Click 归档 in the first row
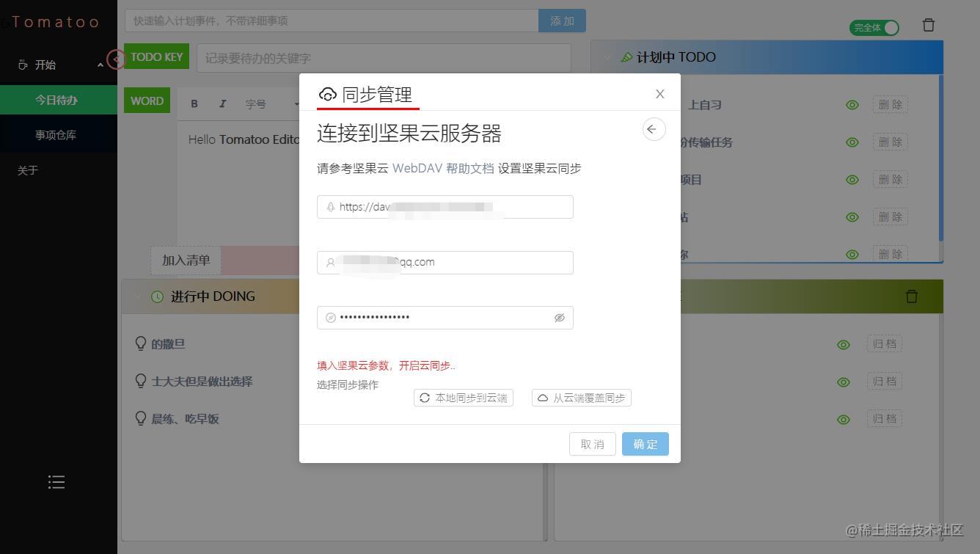The image size is (980, 554). (x=885, y=344)
